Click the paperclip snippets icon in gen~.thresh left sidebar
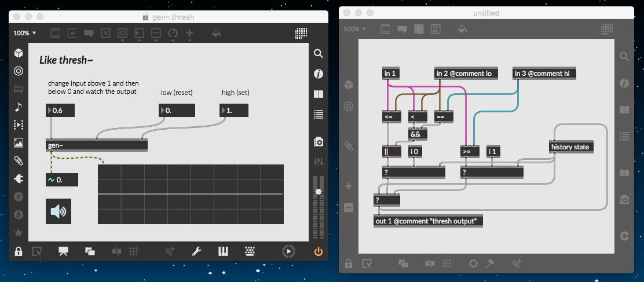This screenshot has height=282, width=644. (19, 160)
